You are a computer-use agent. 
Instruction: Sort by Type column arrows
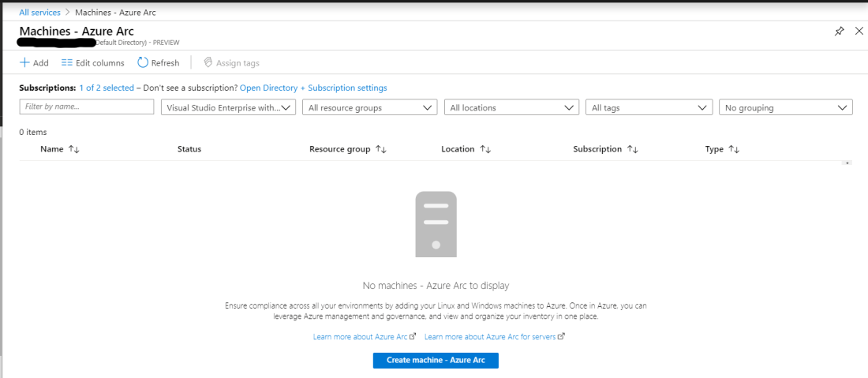pyautogui.click(x=734, y=149)
